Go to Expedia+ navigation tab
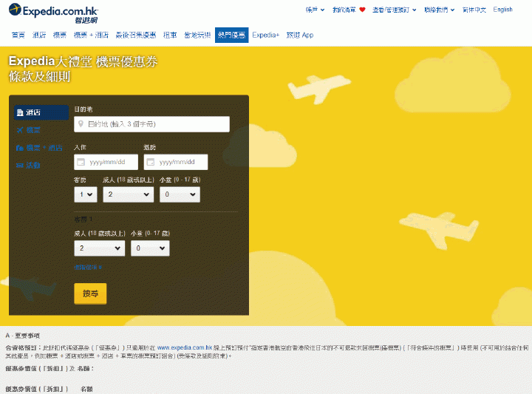Image resolution: width=532 pixels, height=394 pixels. coord(266,35)
